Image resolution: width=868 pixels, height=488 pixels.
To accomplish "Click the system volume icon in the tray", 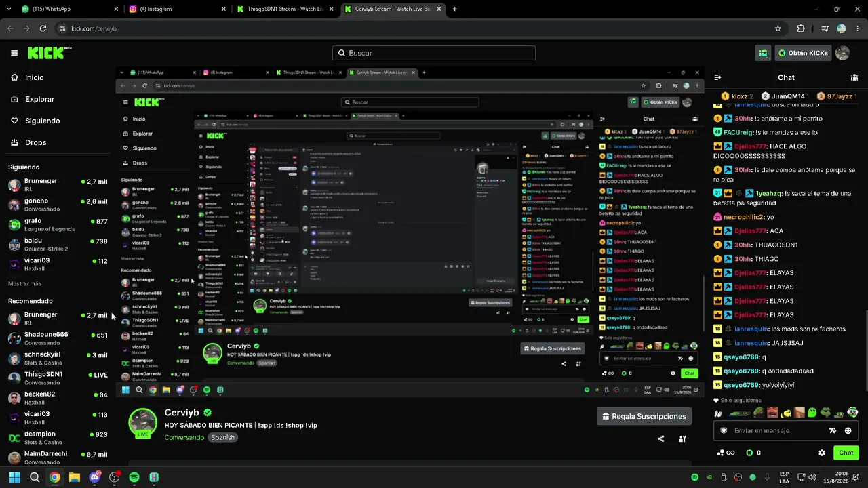I will tap(814, 477).
